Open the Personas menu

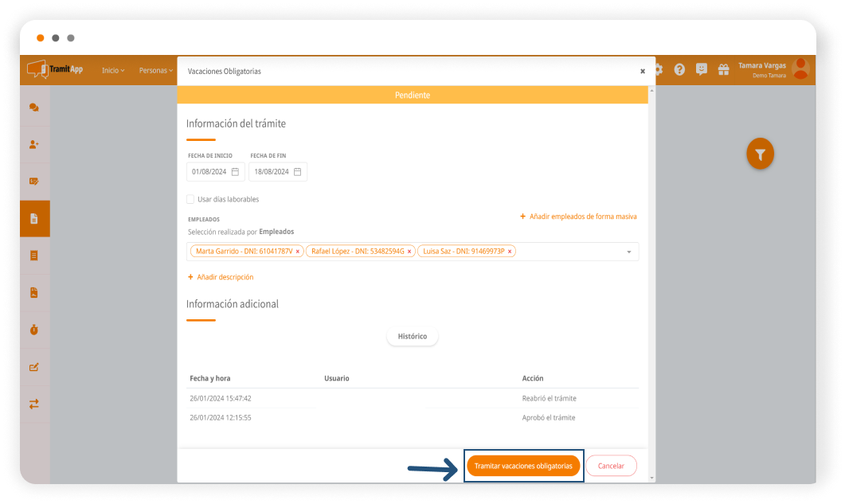click(155, 71)
